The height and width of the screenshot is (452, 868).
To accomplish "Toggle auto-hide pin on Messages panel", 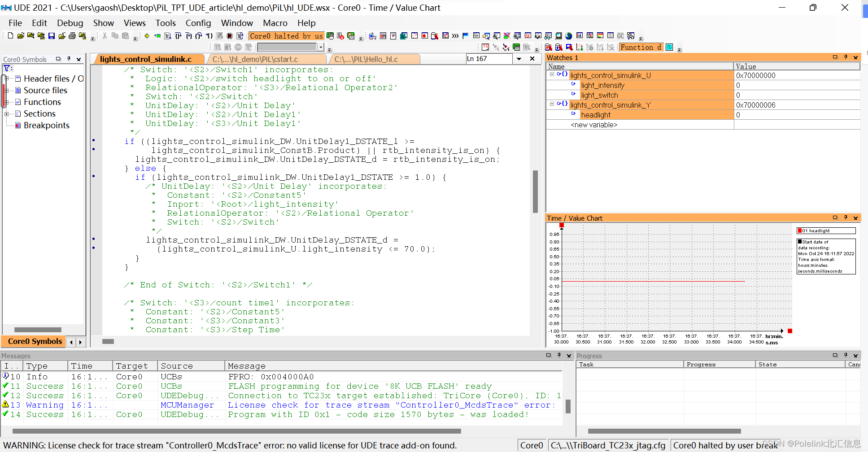I will pyautogui.click(x=559, y=356).
